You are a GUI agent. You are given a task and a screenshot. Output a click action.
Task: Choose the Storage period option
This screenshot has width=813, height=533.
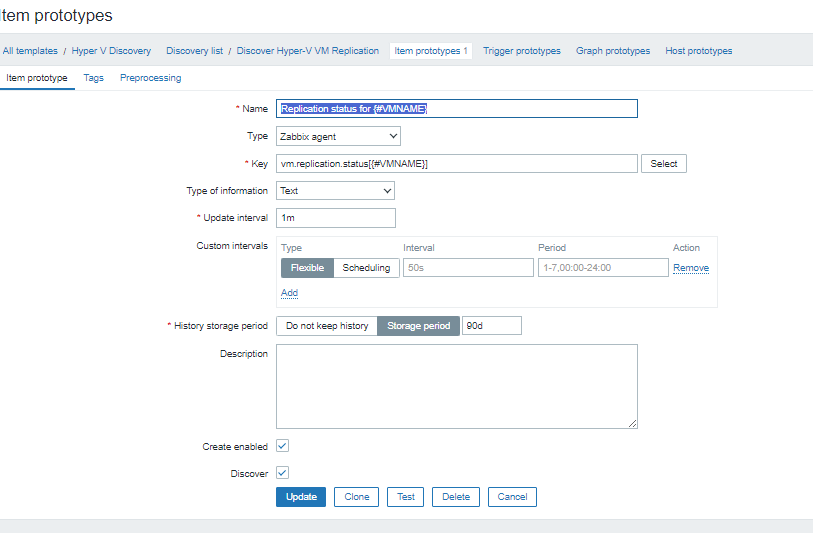(418, 326)
